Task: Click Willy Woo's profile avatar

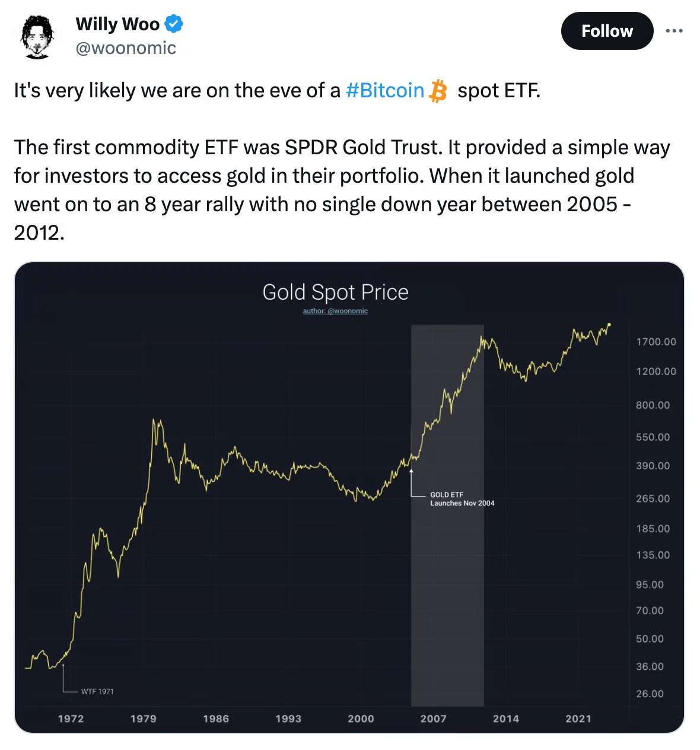Action: (x=37, y=37)
